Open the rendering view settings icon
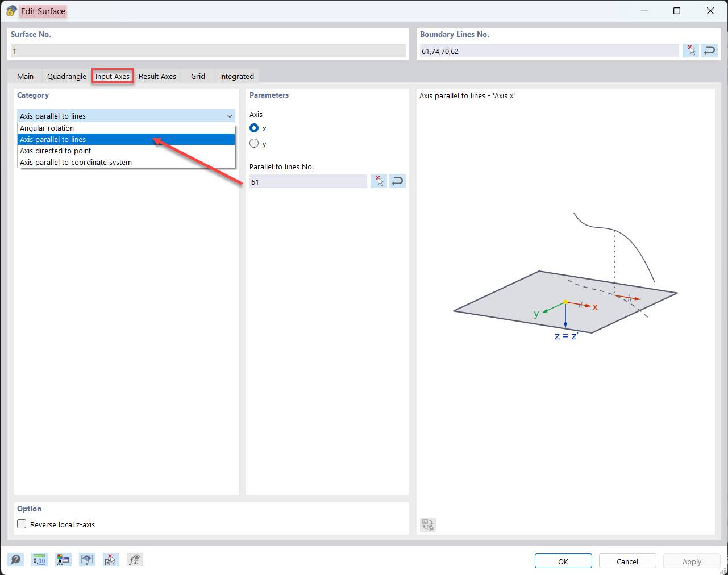 87,560
